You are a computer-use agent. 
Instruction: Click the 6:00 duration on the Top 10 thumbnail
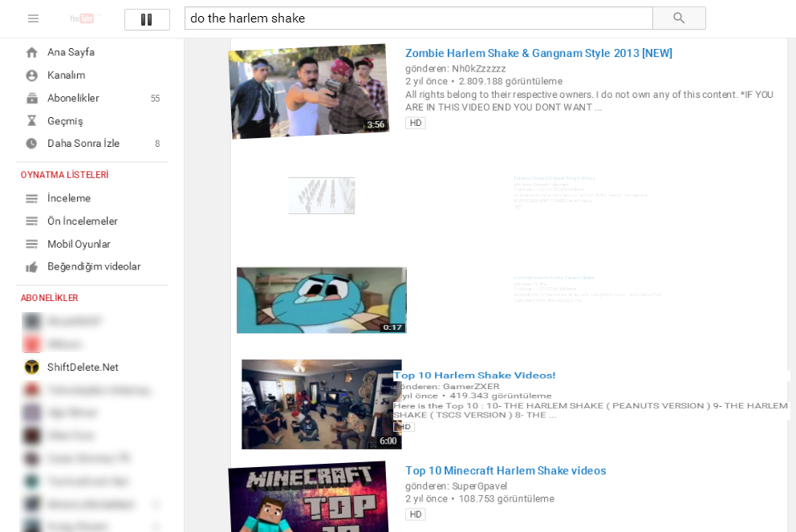click(x=388, y=441)
